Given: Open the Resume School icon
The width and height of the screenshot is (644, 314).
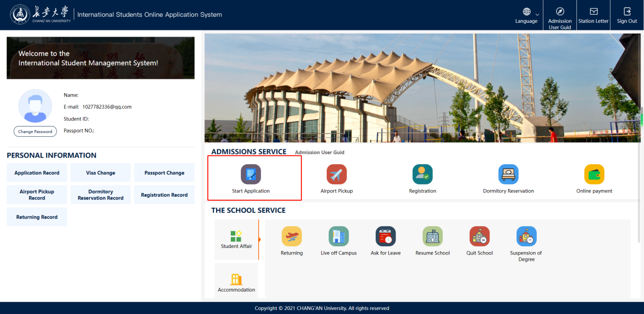Looking at the screenshot, I should (433, 237).
